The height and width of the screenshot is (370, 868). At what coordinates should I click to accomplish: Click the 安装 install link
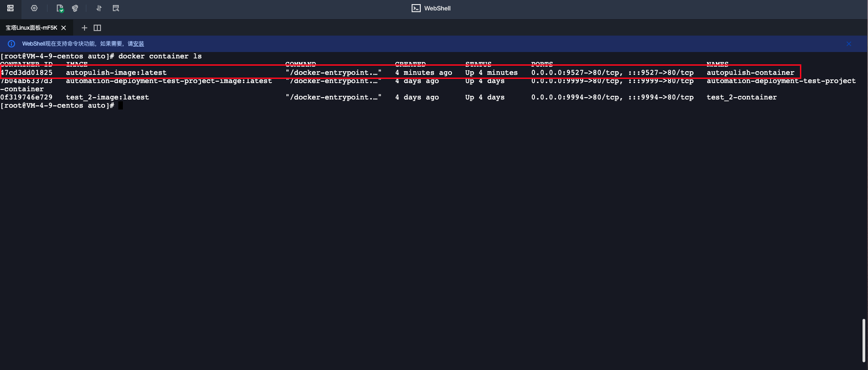(138, 44)
